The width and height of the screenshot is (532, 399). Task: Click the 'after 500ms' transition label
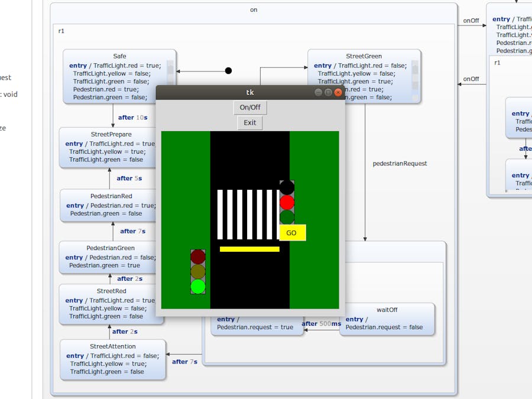(322, 324)
